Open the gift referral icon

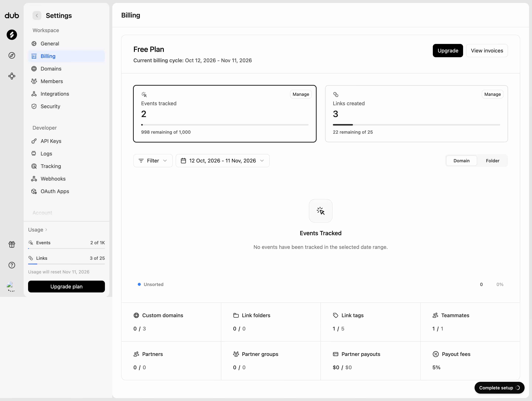(12, 244)
